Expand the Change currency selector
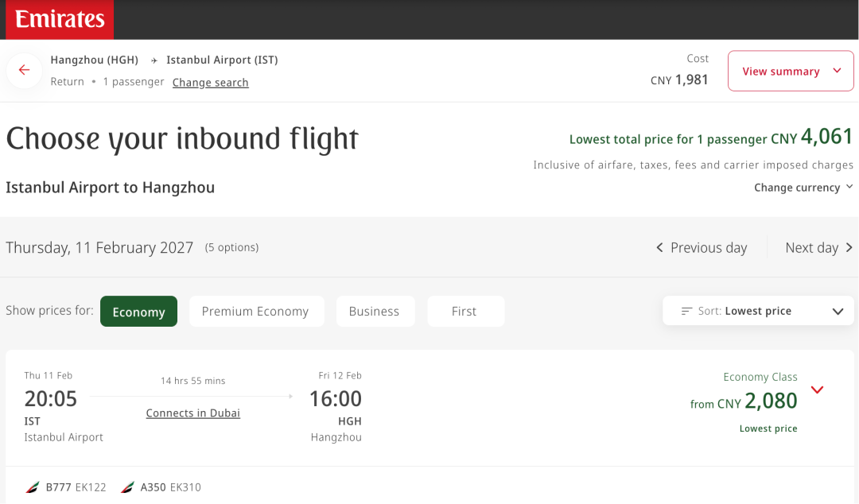This screenshot has width=859, height=504. [x=803, y=188]
